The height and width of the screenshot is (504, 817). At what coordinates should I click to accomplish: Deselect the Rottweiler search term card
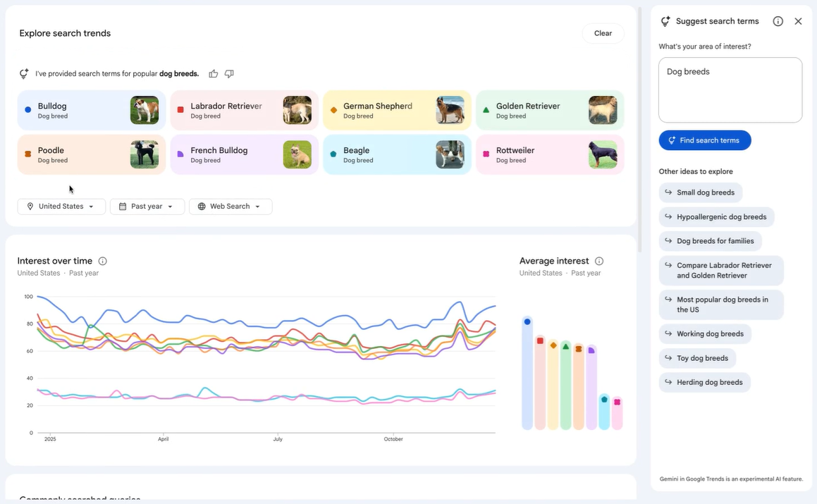click(x=550, y=154)
